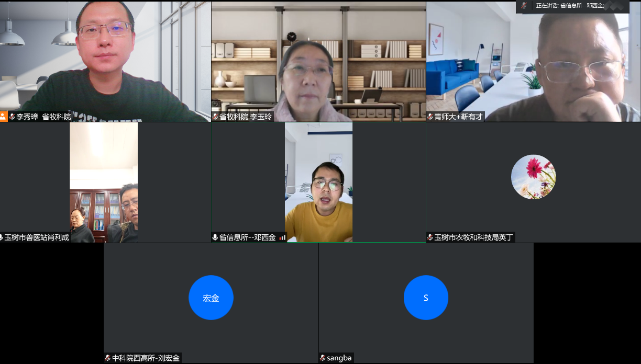641x364 pixels.
Task: Click the name label sangba
Action: click(339, 358)
